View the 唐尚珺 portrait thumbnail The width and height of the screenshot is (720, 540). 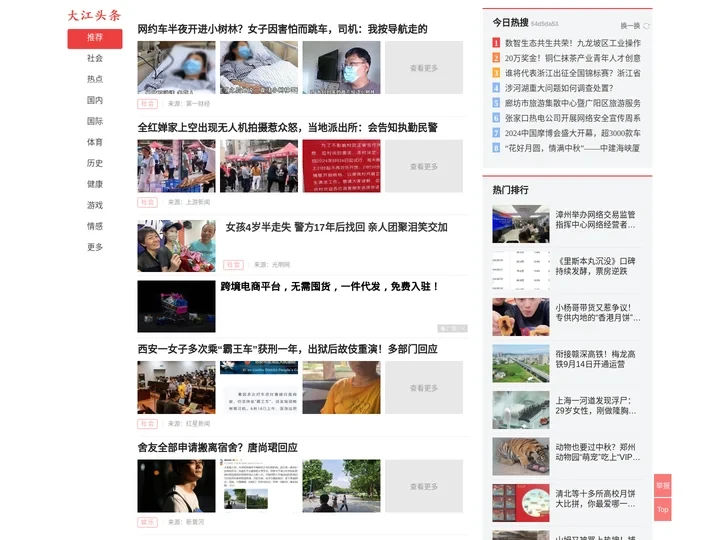[176, 486]
